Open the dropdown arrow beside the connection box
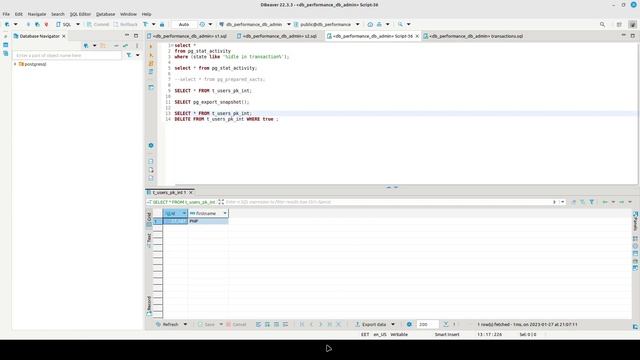 pos(289,24)
